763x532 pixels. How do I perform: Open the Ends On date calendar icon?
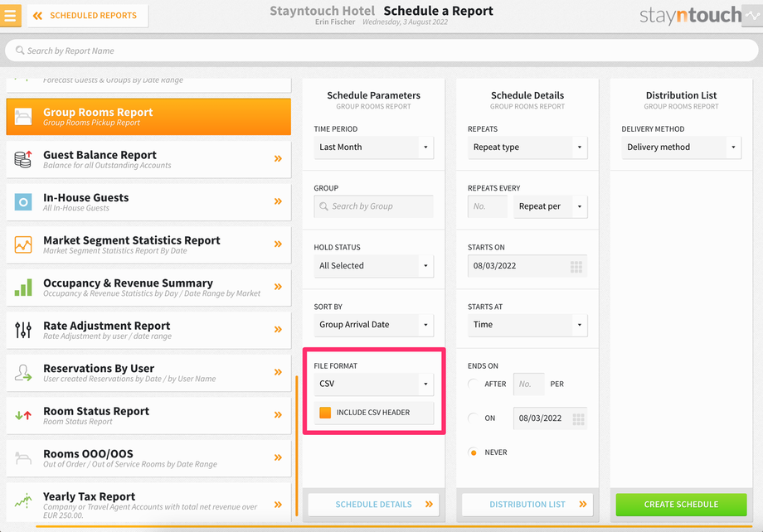click(578, 419)
